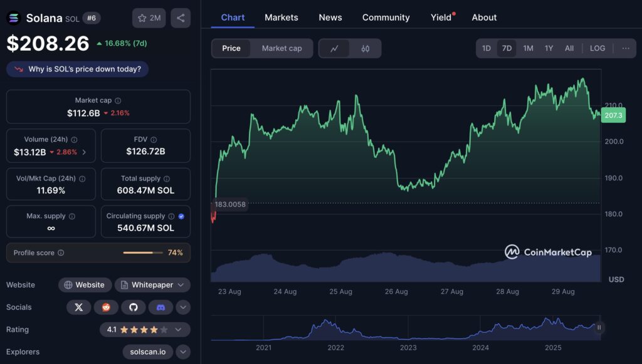
Task: Click the 540.67M SOL circulating supply value
Action: click(145, 228)
